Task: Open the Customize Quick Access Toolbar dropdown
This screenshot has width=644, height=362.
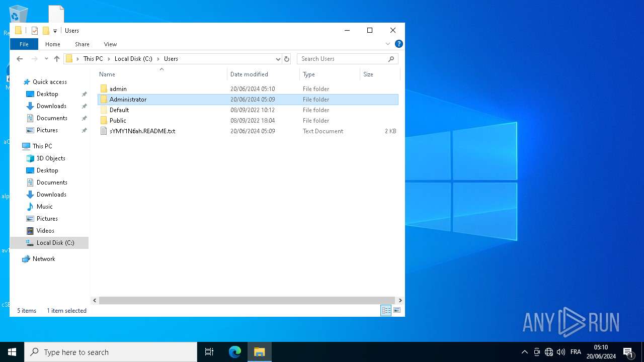Action: pos(55,31)
